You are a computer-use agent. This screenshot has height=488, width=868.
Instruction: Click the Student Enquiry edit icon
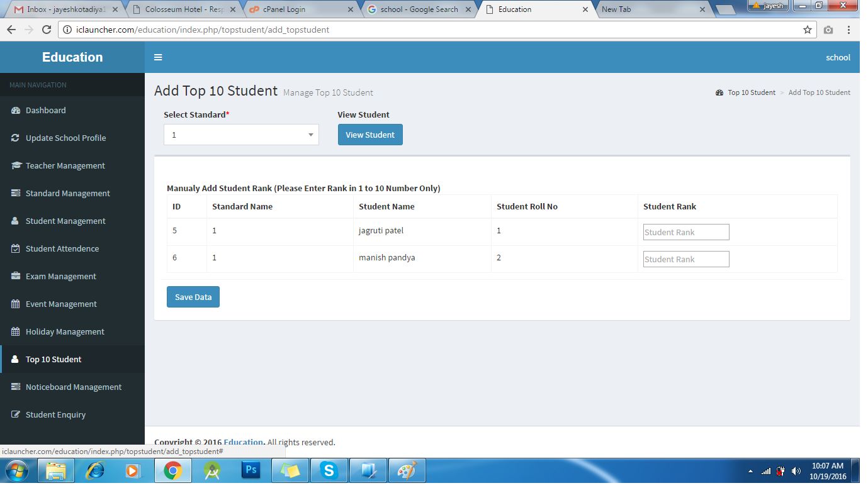15,414
